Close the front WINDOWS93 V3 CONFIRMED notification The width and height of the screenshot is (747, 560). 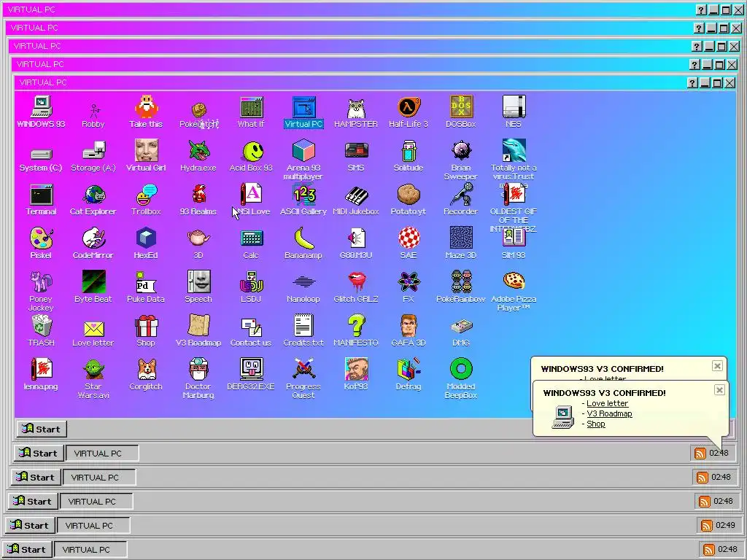pos(719,390)
